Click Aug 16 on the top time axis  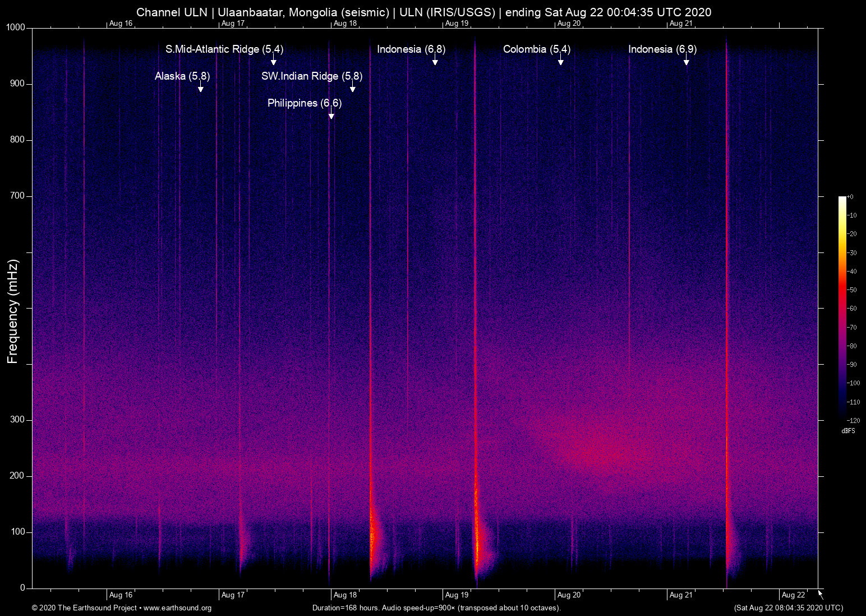point(121,24)
